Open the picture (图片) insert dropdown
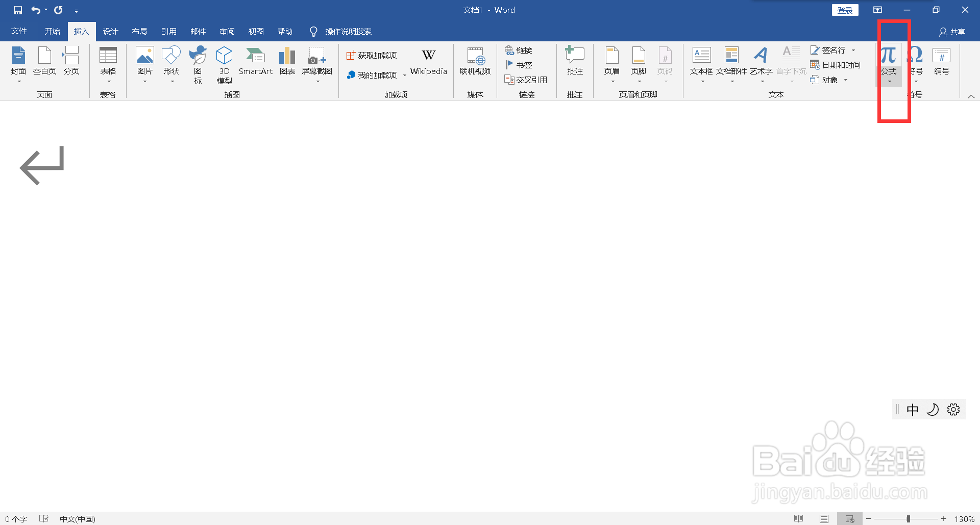This screenshot has width=980, height=525. [145, 65]
